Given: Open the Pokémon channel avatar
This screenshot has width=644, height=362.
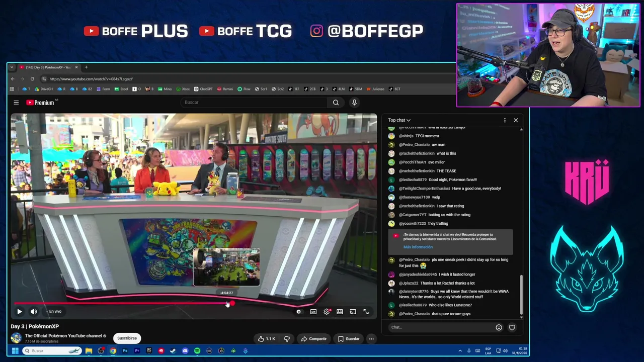Looking at the screenshot, I should pos(16,338).
